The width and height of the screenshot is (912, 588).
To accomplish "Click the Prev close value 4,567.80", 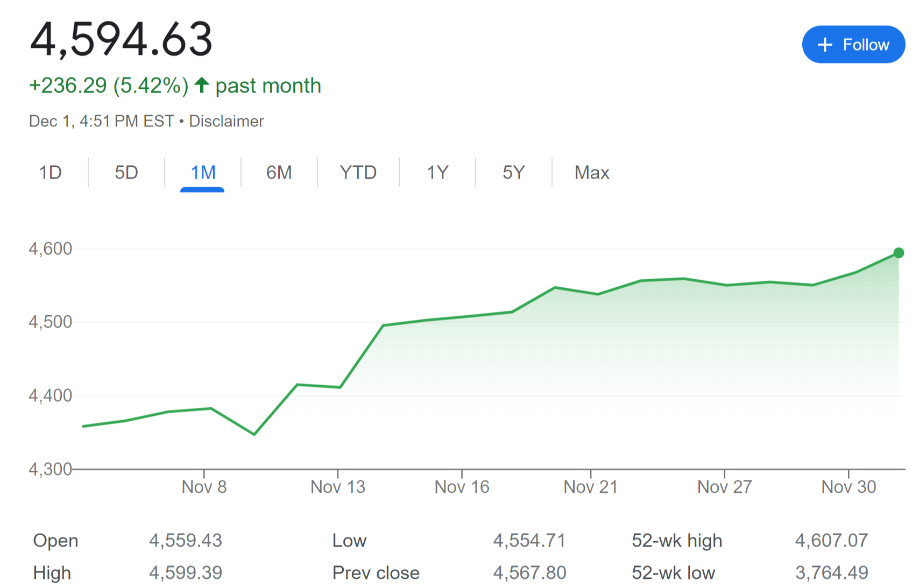I will coord(529,572).
